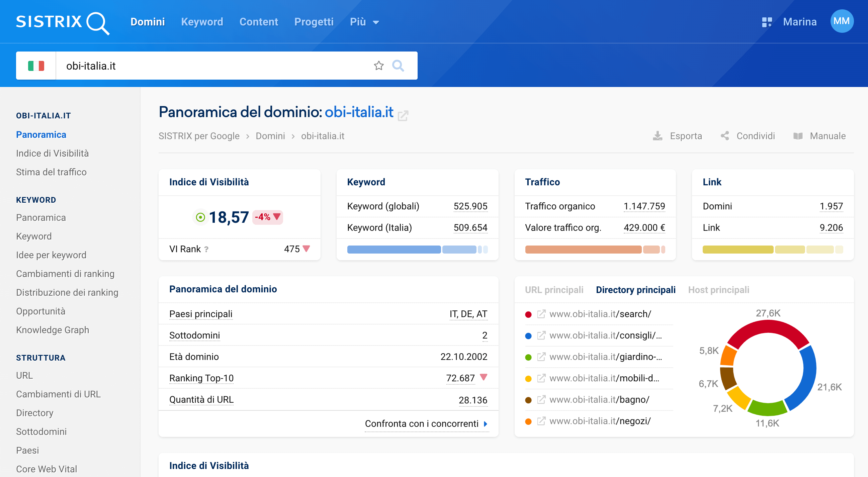Open Stima del traffico in sidebar
Image resolution: width=868 pixels, height=477 pixels.
click(x=51, y=172)
